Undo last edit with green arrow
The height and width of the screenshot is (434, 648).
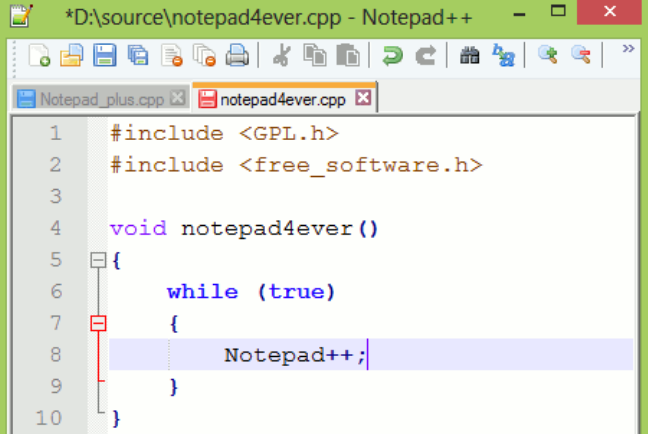pos(392,55)
